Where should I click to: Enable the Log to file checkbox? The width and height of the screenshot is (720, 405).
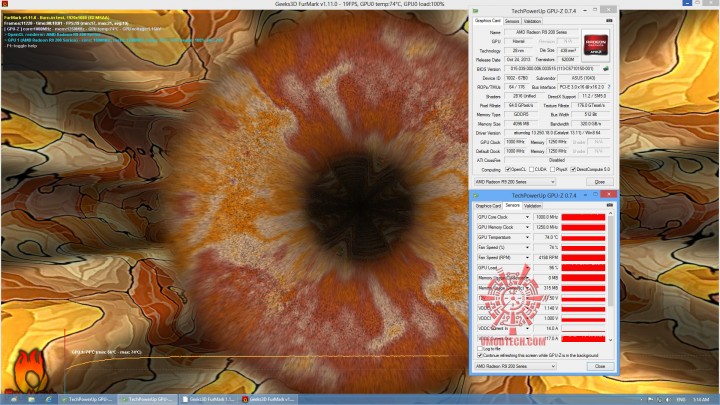[x=480, y=349]
